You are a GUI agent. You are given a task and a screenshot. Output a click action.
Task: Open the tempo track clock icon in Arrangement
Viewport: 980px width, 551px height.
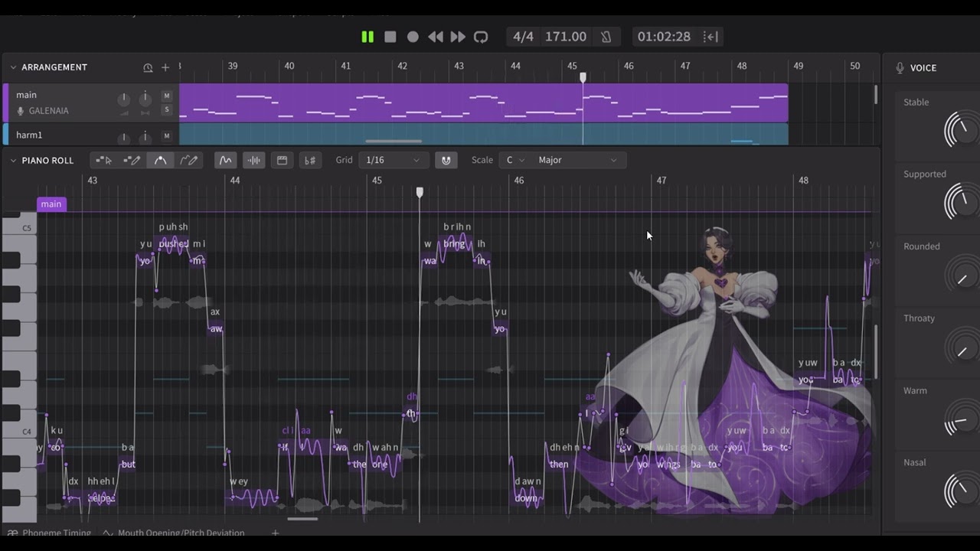[148, 67]
